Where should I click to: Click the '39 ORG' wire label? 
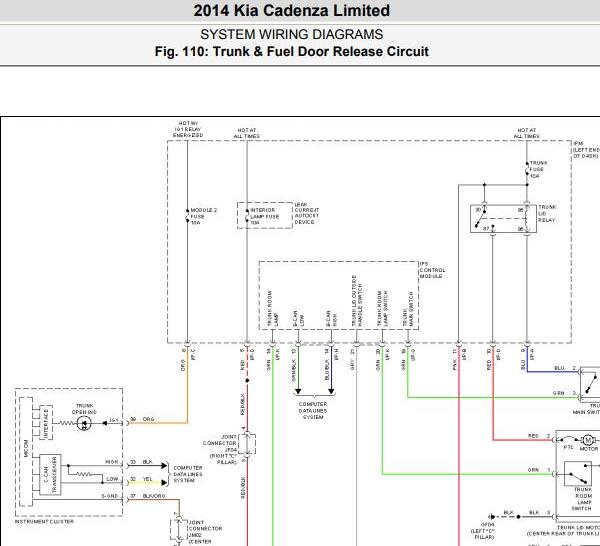click(x=142, y=419)
